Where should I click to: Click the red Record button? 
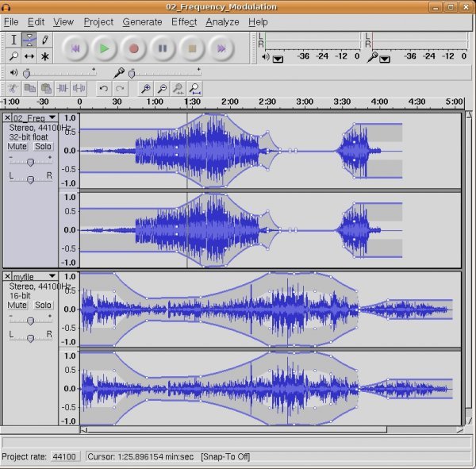[x=133, y=48]
